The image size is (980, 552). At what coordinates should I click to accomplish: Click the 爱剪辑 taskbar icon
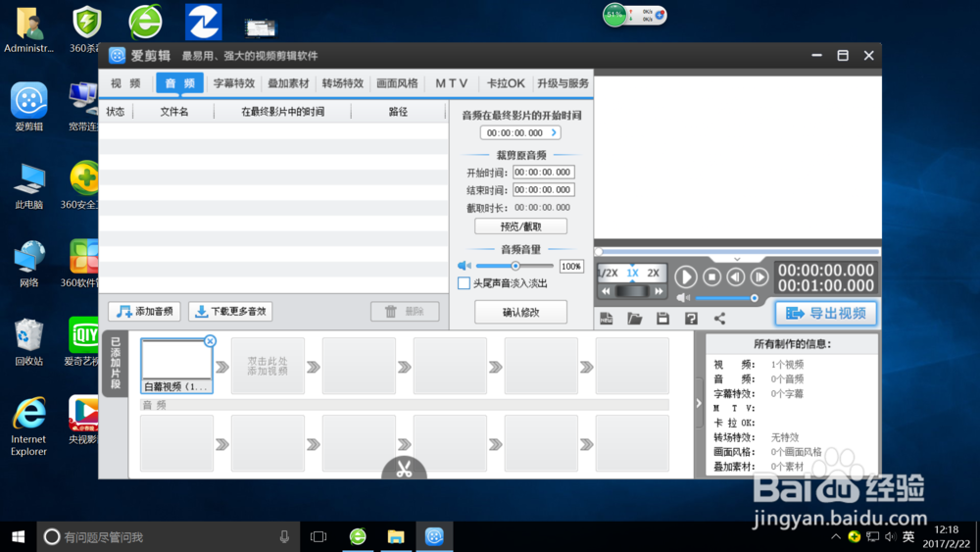[434, 537]
